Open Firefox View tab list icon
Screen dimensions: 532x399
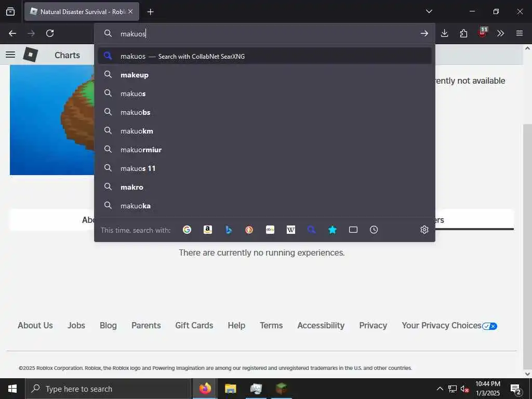(x=10, y=11)
